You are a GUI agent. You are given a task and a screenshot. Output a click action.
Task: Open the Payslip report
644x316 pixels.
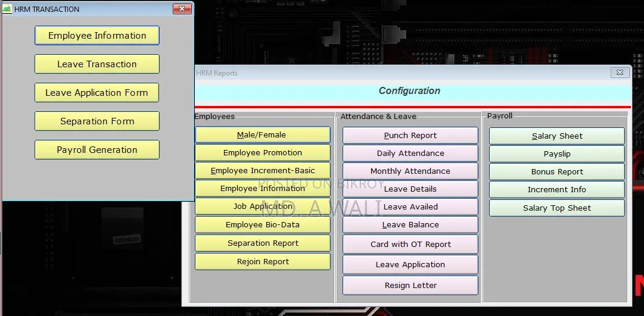click(557, 154)
